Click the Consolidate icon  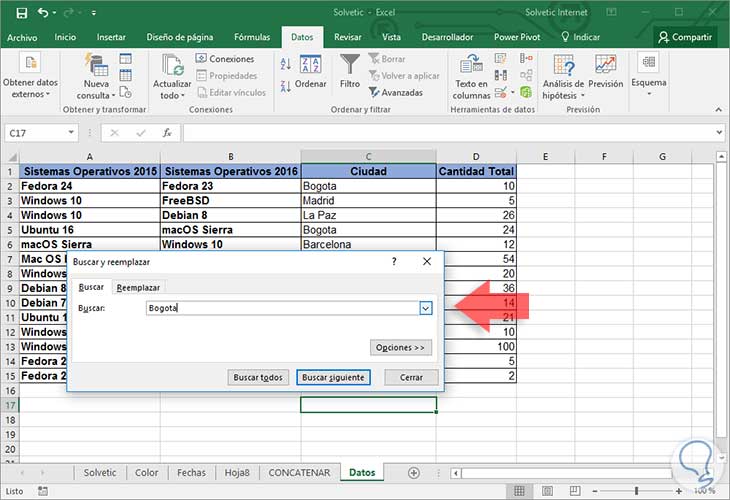(526, 58)
